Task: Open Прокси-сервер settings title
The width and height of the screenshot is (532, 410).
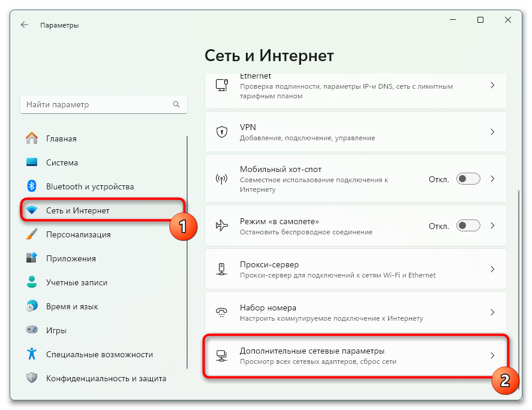Action: [x=269, y=264]
